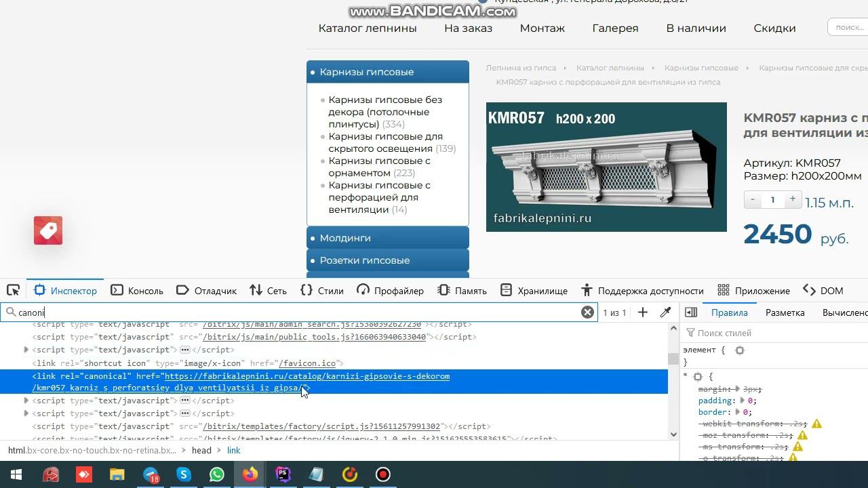Click the red discount tag icon

48,230
